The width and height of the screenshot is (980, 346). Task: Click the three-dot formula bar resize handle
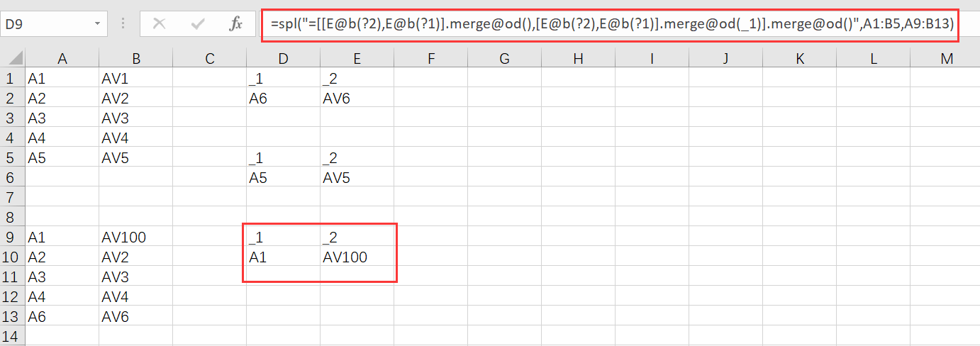click(x=124, y=24)
